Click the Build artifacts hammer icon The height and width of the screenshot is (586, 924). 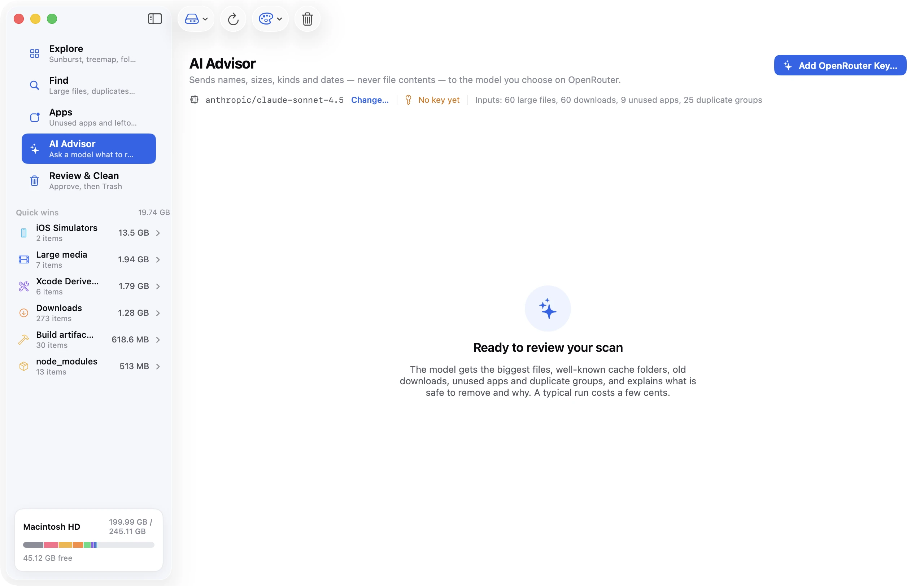24,340
